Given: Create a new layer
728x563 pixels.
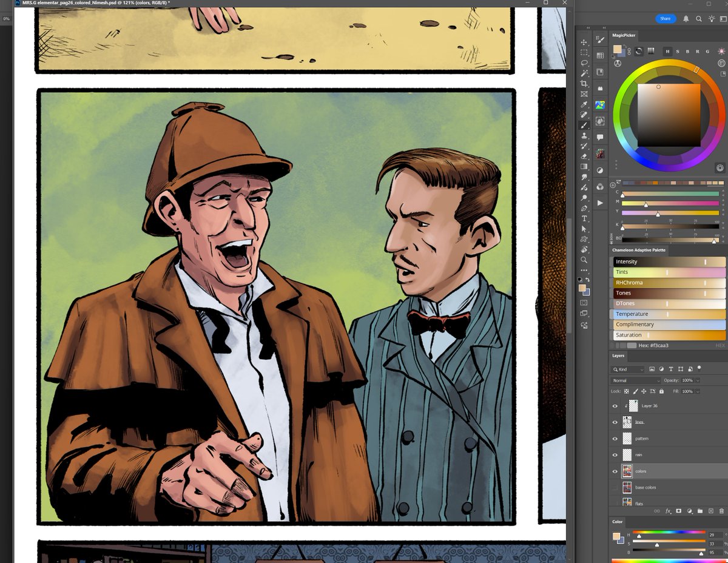Looking at the screenshot, I should click(710, 511).
